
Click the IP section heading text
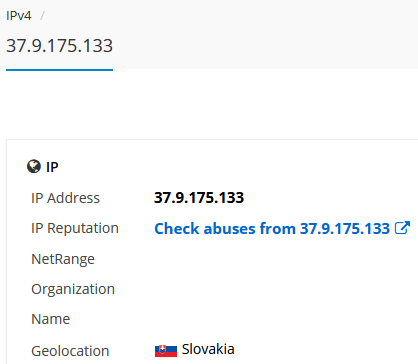[52, 167]
